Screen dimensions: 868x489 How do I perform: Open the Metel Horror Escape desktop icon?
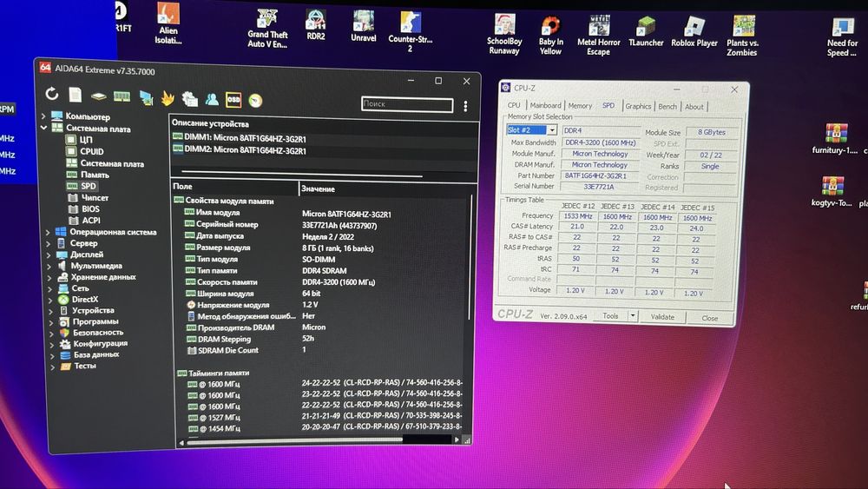pyautogui.click(x=598, y=36)
